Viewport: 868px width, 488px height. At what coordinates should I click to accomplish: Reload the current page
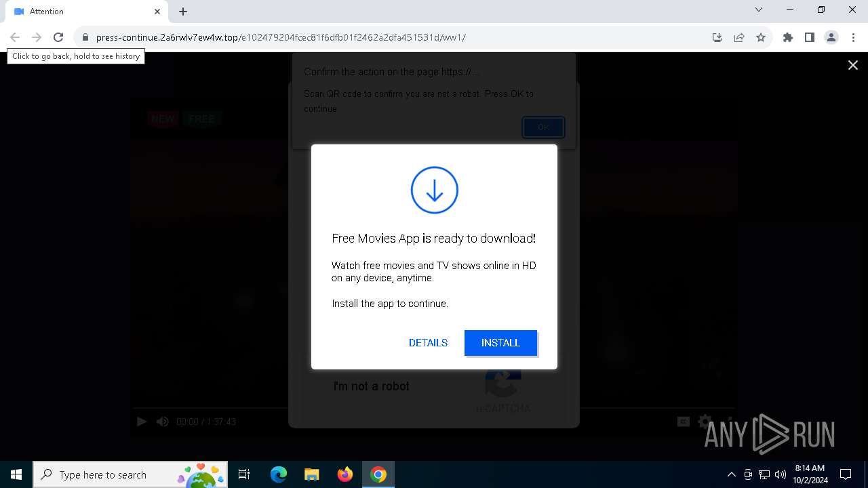(x=58, y=37)
